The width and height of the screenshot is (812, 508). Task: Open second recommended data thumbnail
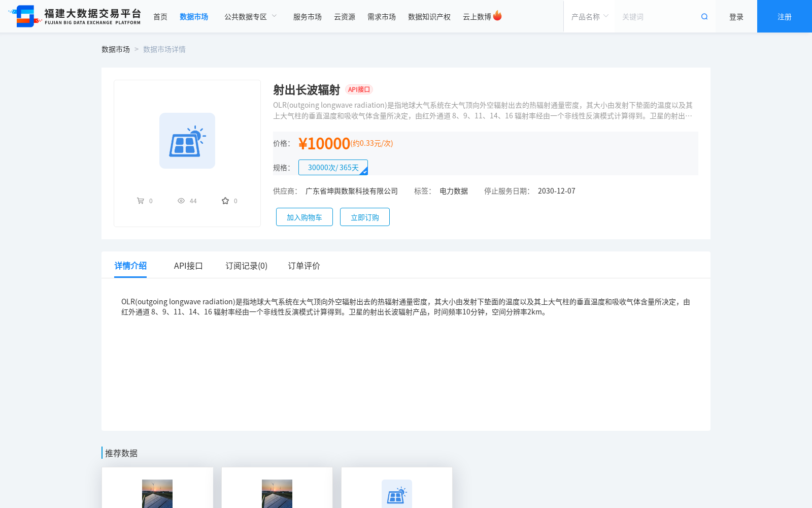(277, 494)
